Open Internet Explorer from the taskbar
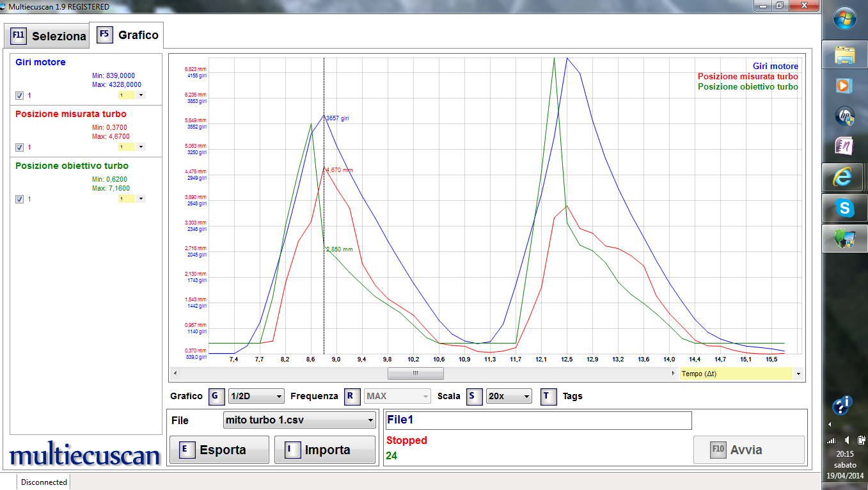Image resolution: width=868 pixels, height=490 pixels. [x=844, y=177]
